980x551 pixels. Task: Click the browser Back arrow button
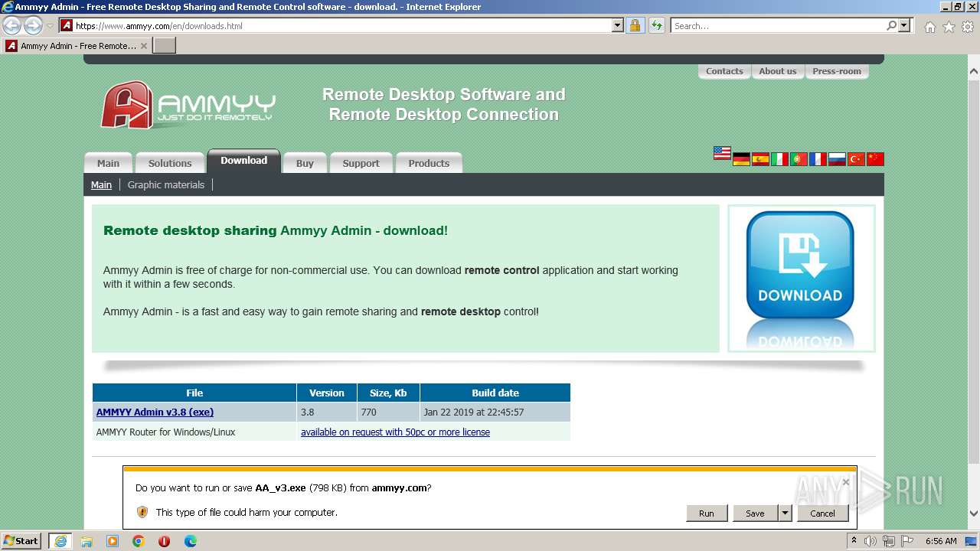point(12,25)
